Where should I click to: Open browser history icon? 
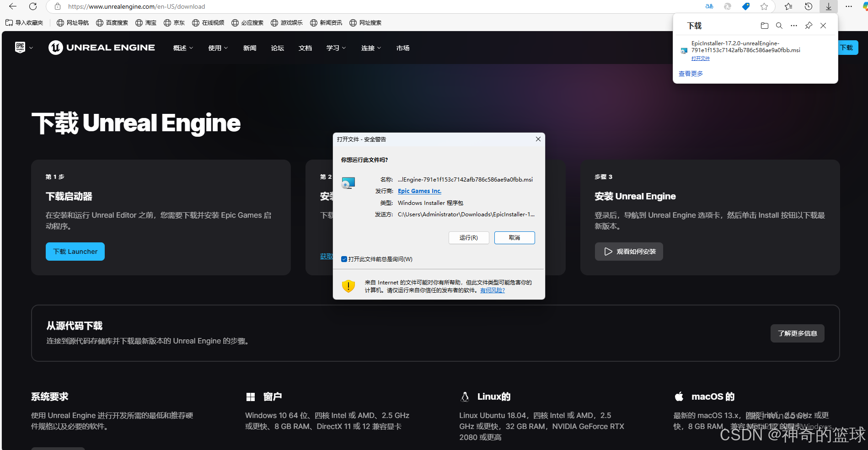pyautogui.click(x=809, y=6)
